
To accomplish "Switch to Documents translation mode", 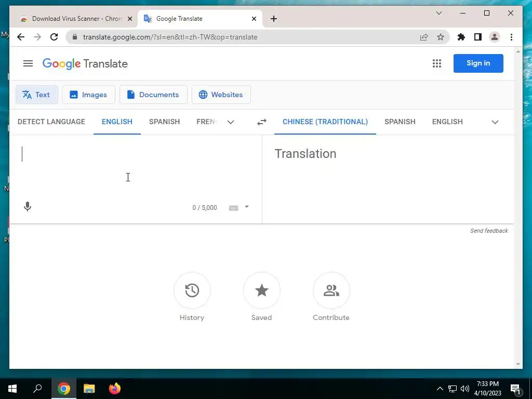I will [x=153, y=95].
